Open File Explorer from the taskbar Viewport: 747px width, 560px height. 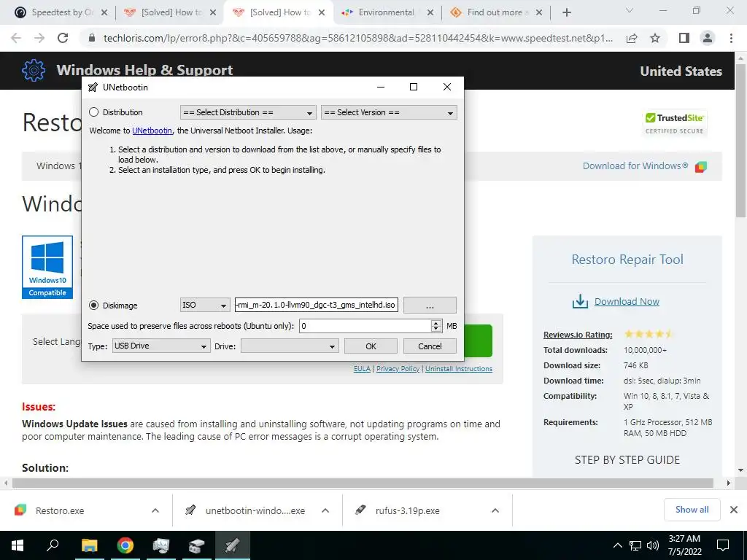tap(89, 545)
